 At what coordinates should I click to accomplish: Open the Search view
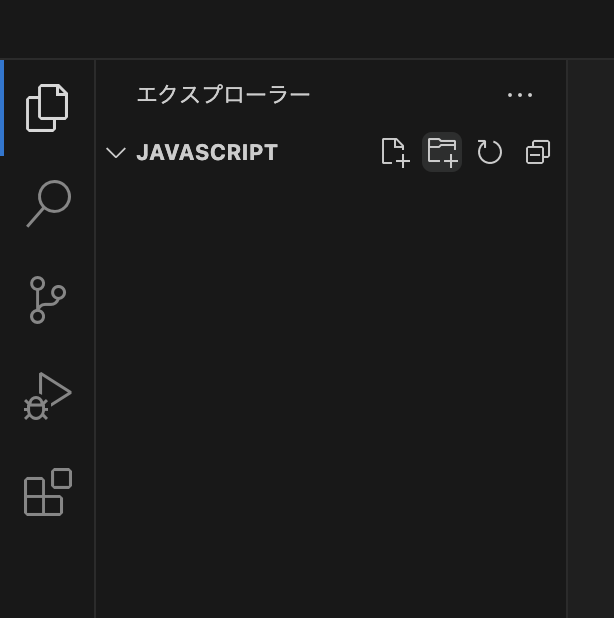(47, 204)
